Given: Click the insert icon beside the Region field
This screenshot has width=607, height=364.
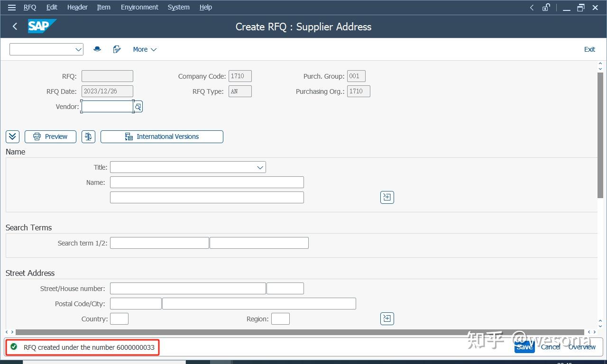Looking at the screenshot, I should pos(387,318).
